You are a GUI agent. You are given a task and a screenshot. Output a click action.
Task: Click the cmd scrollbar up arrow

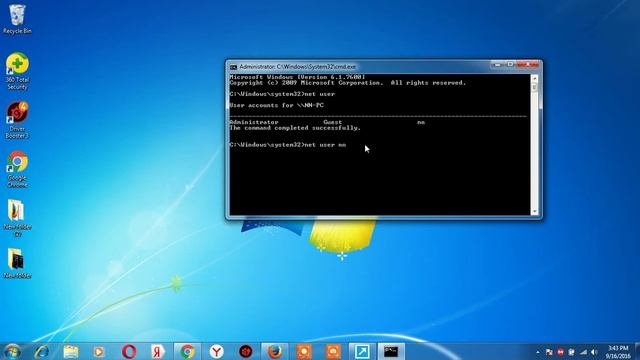click(x=534, y=78)
